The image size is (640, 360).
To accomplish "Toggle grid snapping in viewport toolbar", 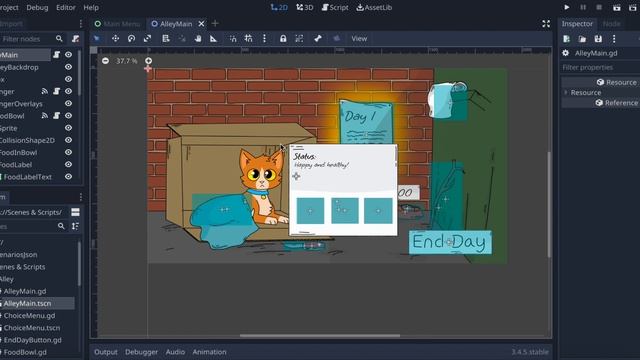I will tap(249, 38).
